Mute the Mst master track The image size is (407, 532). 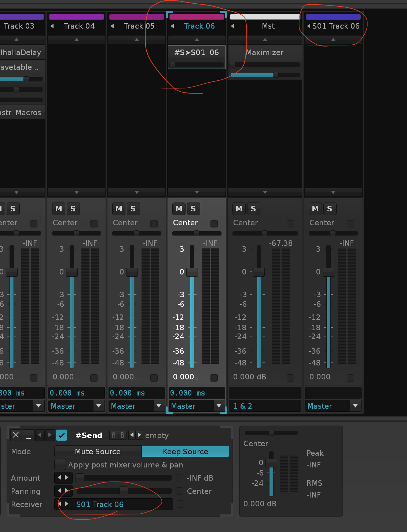click(239, 209)
